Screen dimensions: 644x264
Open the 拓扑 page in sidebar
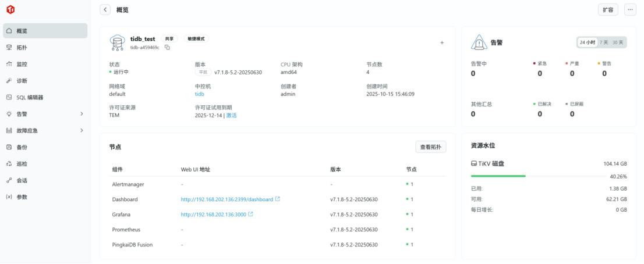pyautogui.click(x=22, y=48)
